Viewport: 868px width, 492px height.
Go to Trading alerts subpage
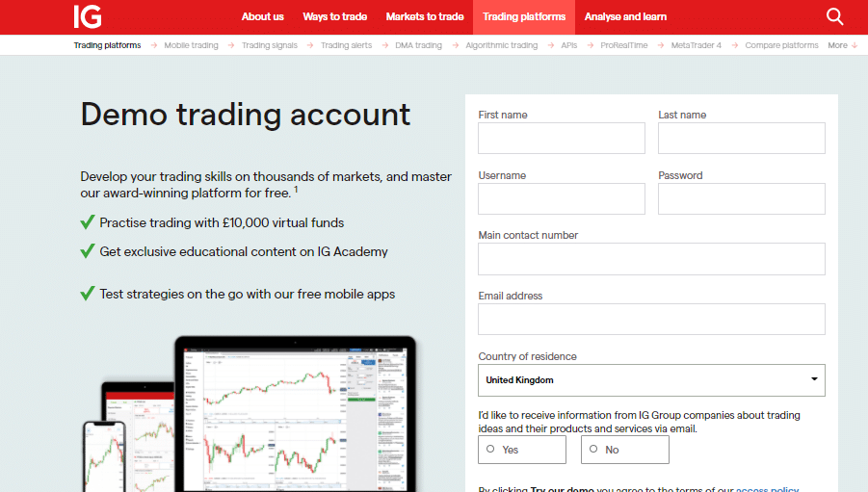click(347, 45)
